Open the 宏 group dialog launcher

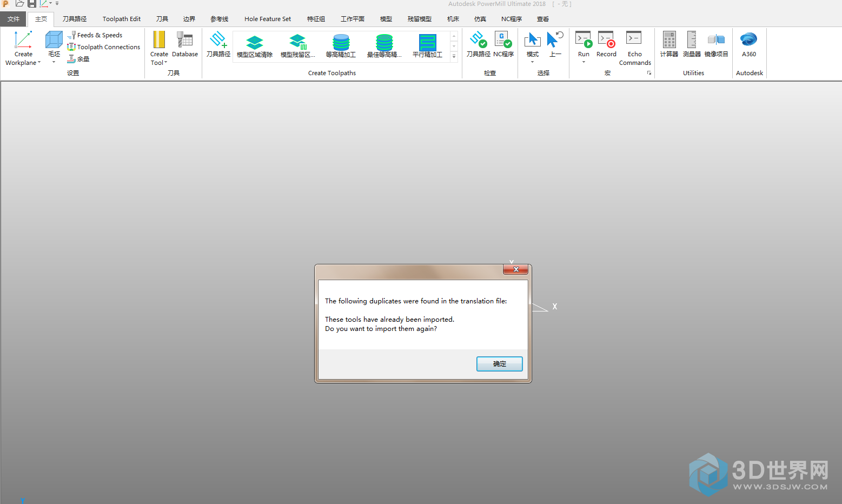coord(649,73)
